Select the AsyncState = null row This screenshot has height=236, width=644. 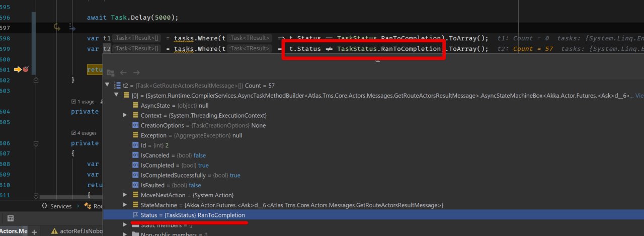coord(373,106)
